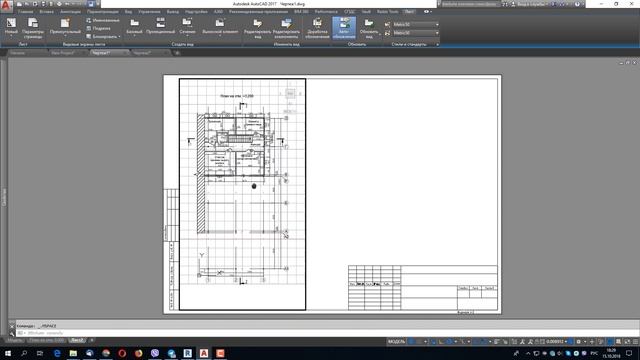The height and width of the screenshot is (360, 640).
Task: Click Обновить вид update view button
Action: pos(369,28)
